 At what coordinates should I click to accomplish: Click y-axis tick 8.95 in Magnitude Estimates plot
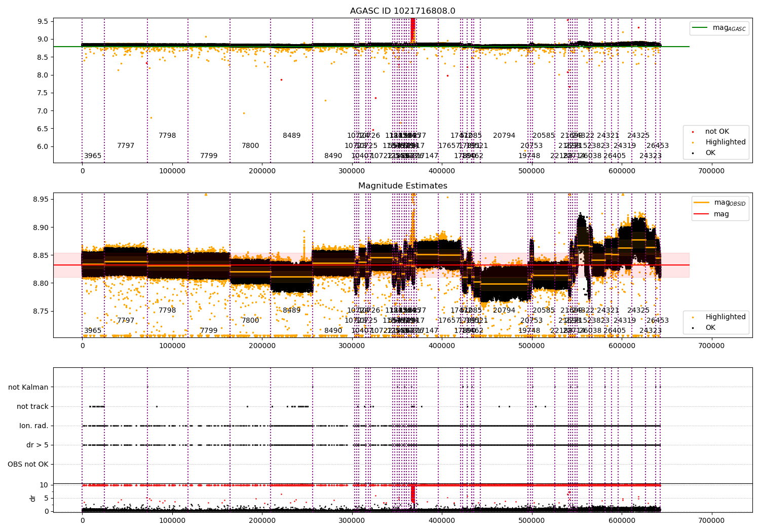(x=41, y=199)
